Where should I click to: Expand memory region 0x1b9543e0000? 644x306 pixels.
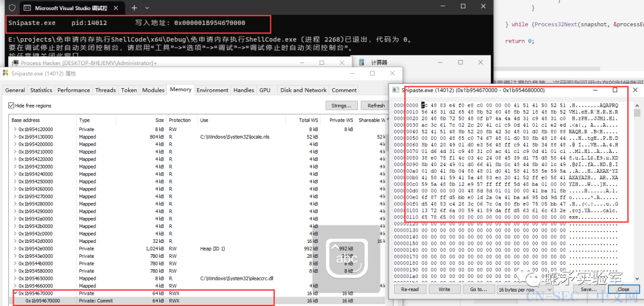pos(15,255)
